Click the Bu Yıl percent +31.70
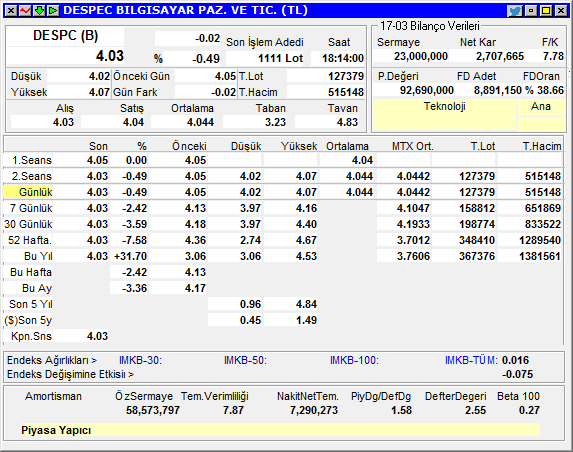Viewport: 573px width, 452px height. point(130,256)
